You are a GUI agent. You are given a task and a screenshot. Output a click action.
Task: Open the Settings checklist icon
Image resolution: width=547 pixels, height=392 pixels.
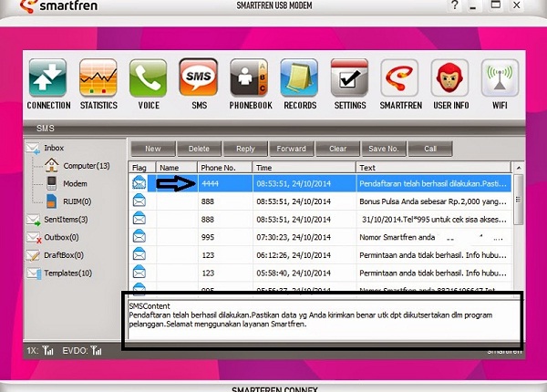point(349,79)
